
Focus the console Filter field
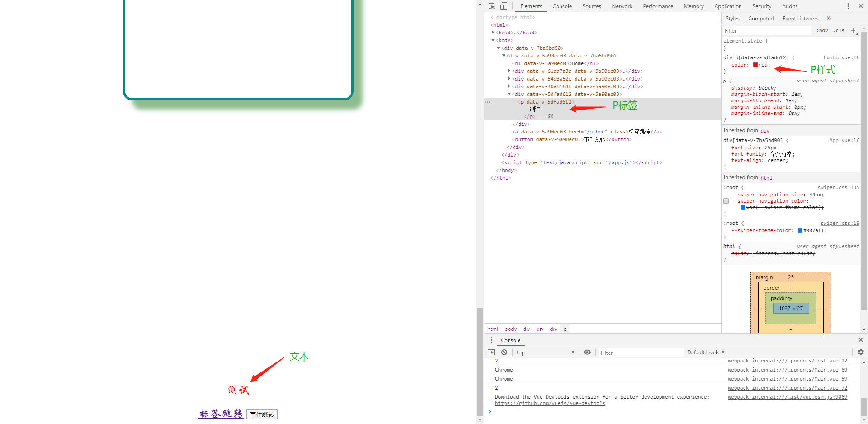pyautogui.click(x=641, y=353)
